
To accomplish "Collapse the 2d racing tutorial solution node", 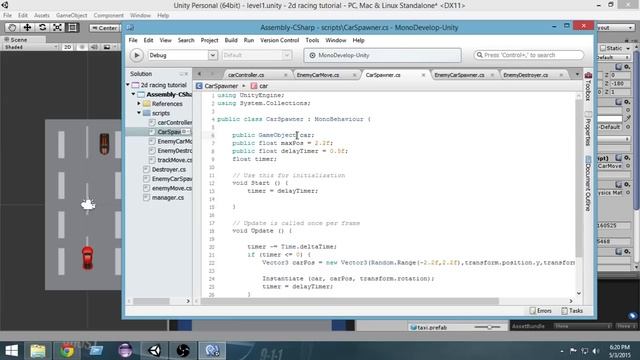I will click(x=128, y=85).
